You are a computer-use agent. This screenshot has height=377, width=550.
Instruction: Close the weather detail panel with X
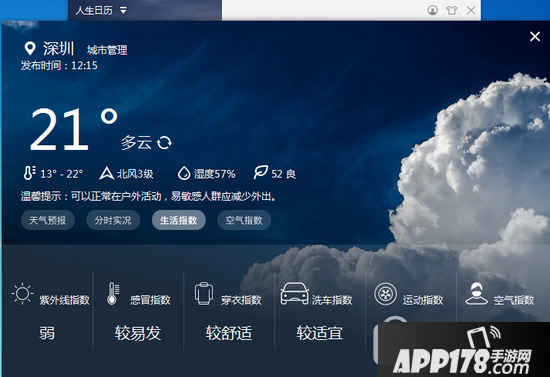pyautogui.click(x=535, y=36)
